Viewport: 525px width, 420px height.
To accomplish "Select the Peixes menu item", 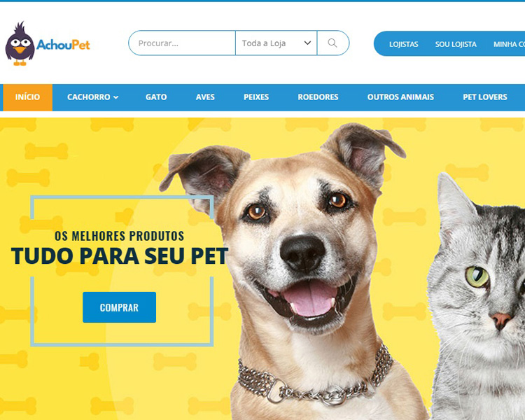I will [x=256, y=97].
